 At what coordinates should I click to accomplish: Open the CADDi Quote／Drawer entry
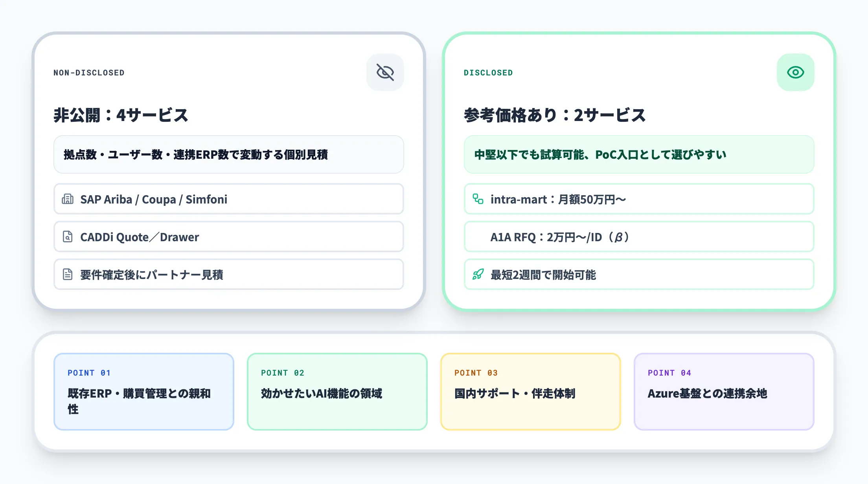click(x=228, y=237)
